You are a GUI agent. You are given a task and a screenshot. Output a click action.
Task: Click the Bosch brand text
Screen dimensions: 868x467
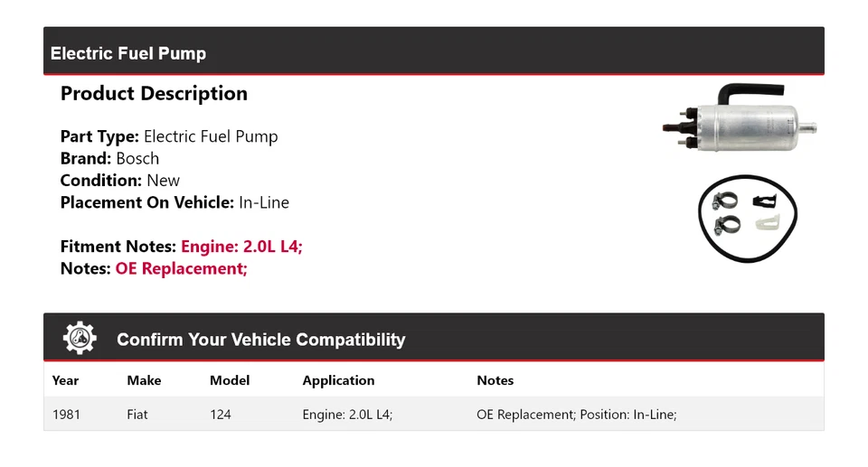point(137,159)
